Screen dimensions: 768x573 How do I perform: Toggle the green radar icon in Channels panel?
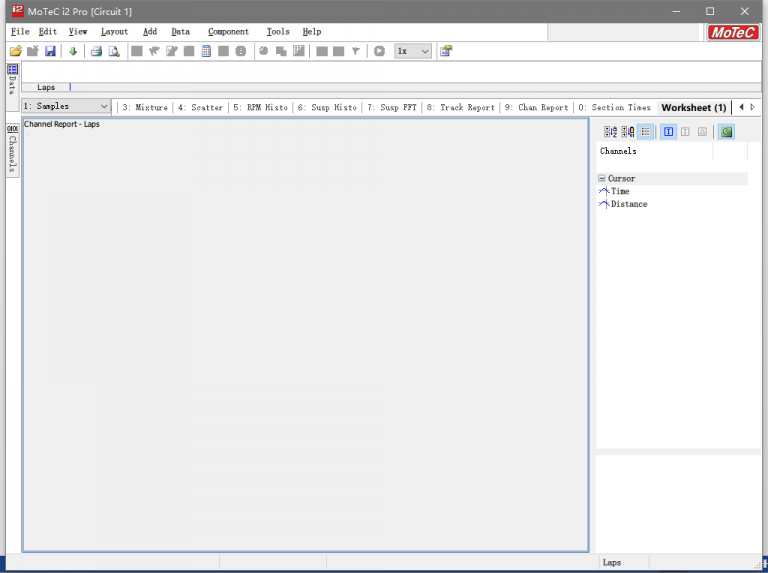tap(726, 132)
